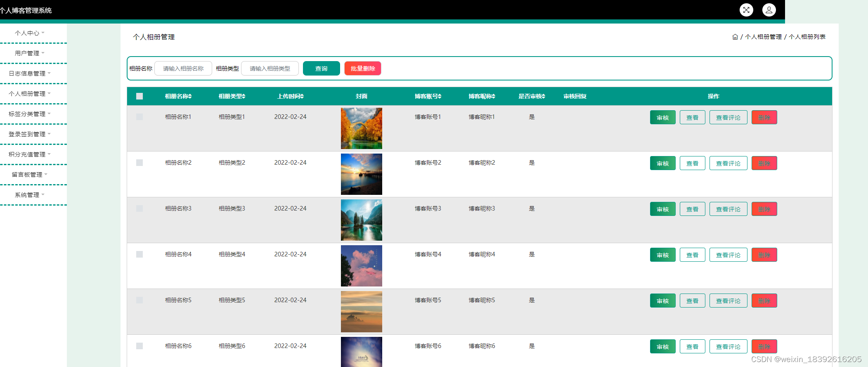
Task: Expand the 系统管理 sidebar menu
Action: 30,195
